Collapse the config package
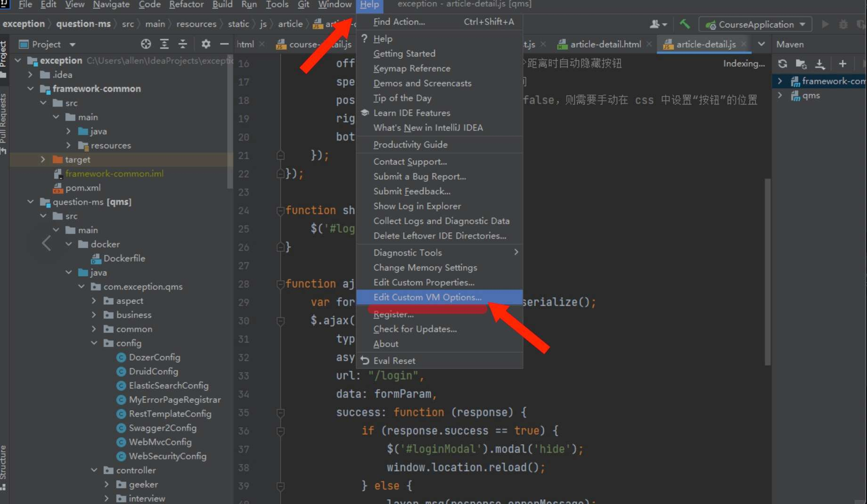This screenshot has width=867, height=504. click(x=94, y=343)
